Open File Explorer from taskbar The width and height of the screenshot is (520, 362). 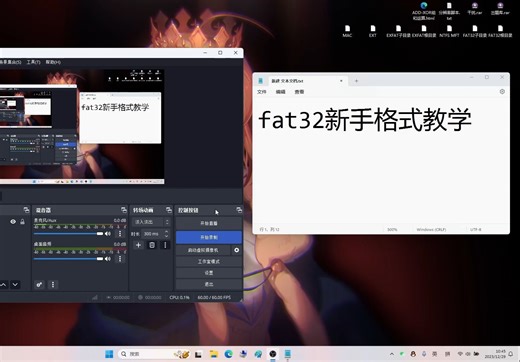[x=213, y=354]
